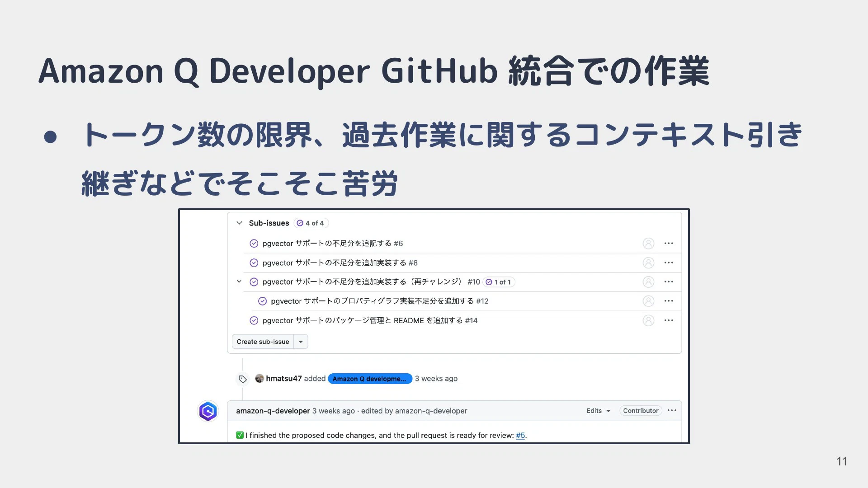This screenshot has height=488, width=868.
Task: Click the hmatsu47 user avatar
Action: pos(259,378)
